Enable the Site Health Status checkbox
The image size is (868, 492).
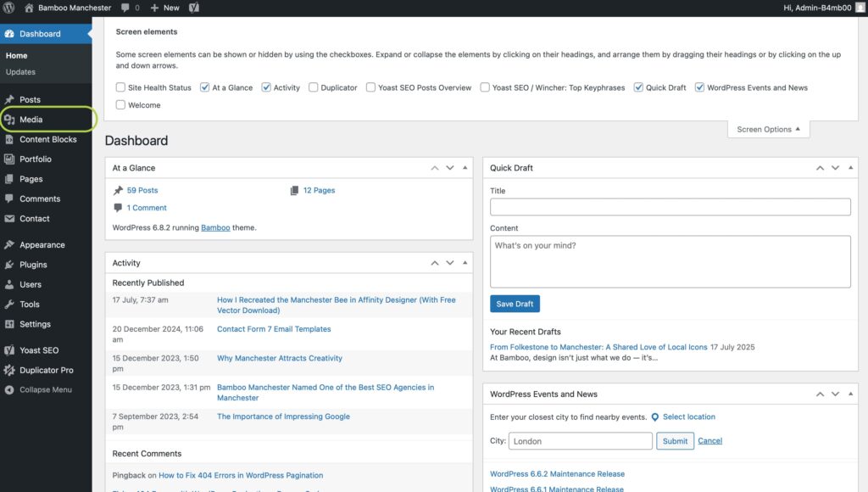(120, 87)
